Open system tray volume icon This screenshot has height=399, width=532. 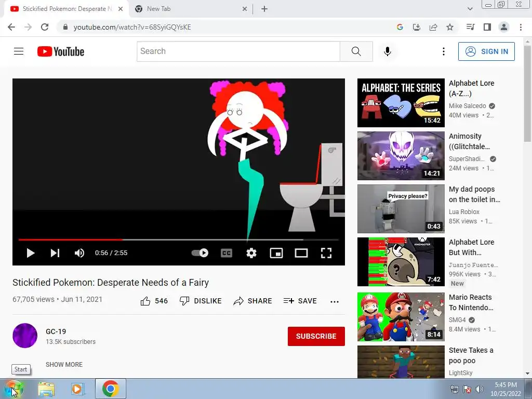[479, 389]
